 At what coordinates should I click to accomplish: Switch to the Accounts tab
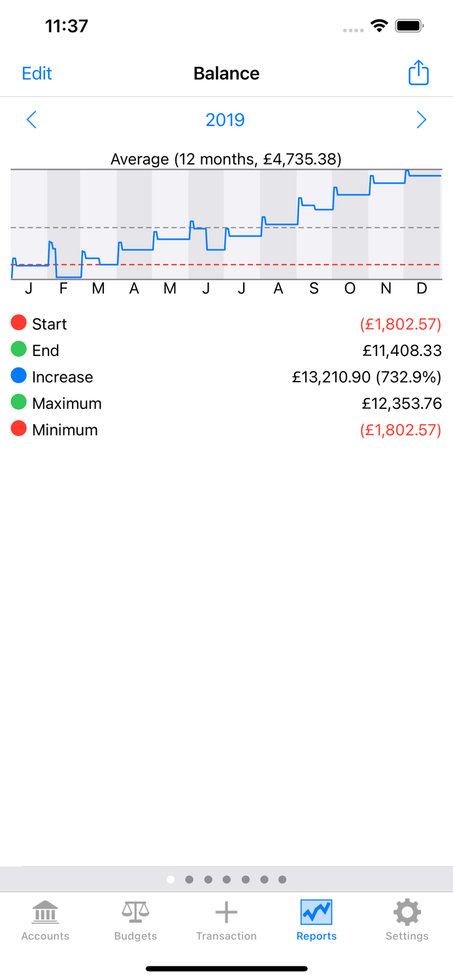click(44, 921)
